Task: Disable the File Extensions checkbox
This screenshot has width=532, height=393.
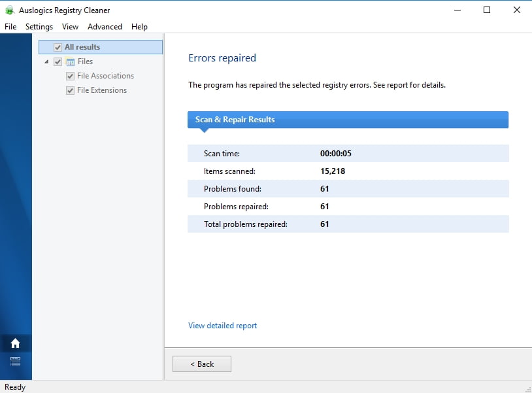Action: [69, 90]
